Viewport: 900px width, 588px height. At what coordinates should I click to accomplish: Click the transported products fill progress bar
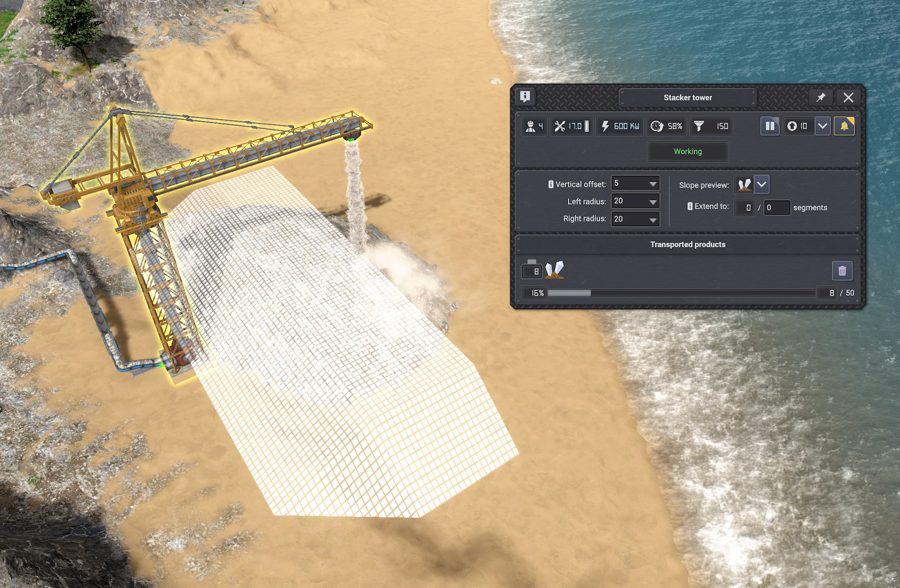coord(681,293)
